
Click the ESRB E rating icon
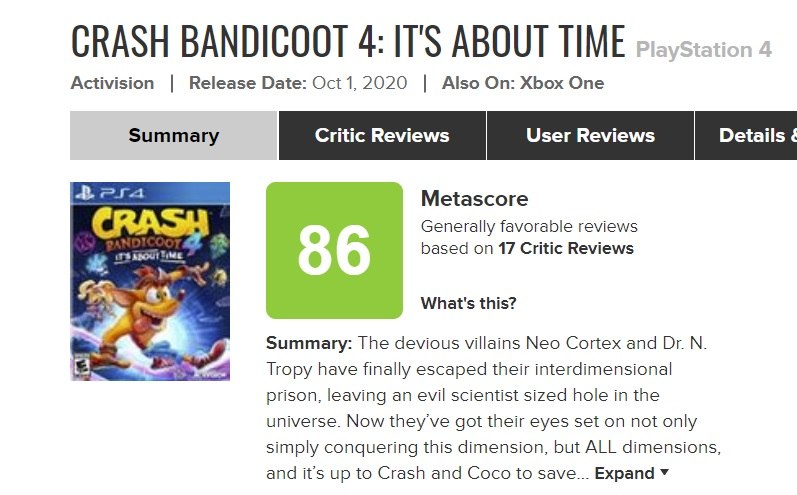point(79,367)
